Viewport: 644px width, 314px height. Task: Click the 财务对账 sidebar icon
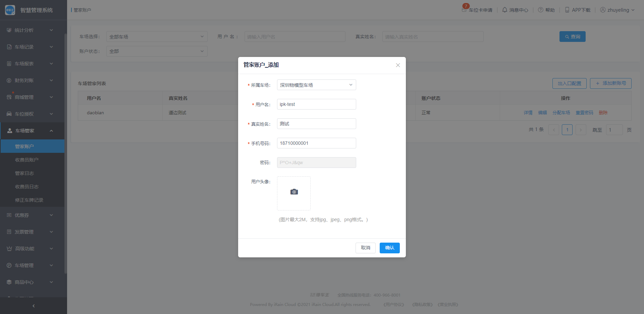(x=9, y=80)
